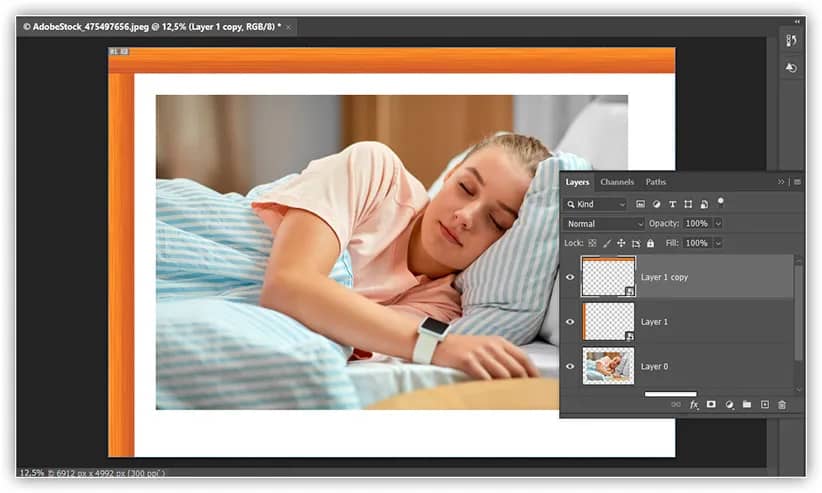The image size is (822, 493).
Task: Create a new layer group folder
Action: (x=747, y=405)
